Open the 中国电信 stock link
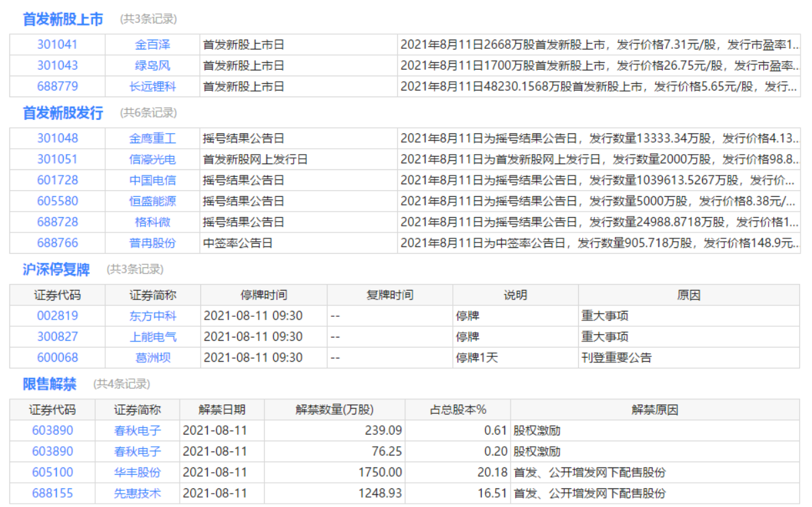 point(152,180)
